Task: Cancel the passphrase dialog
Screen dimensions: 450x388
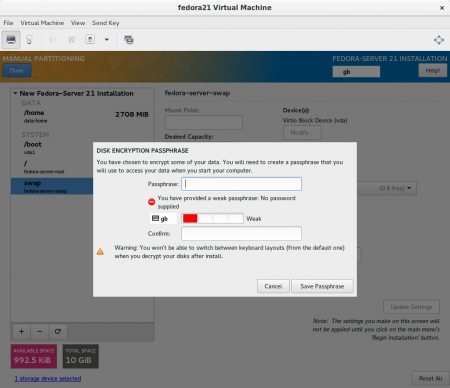Action: coord(273,286)
